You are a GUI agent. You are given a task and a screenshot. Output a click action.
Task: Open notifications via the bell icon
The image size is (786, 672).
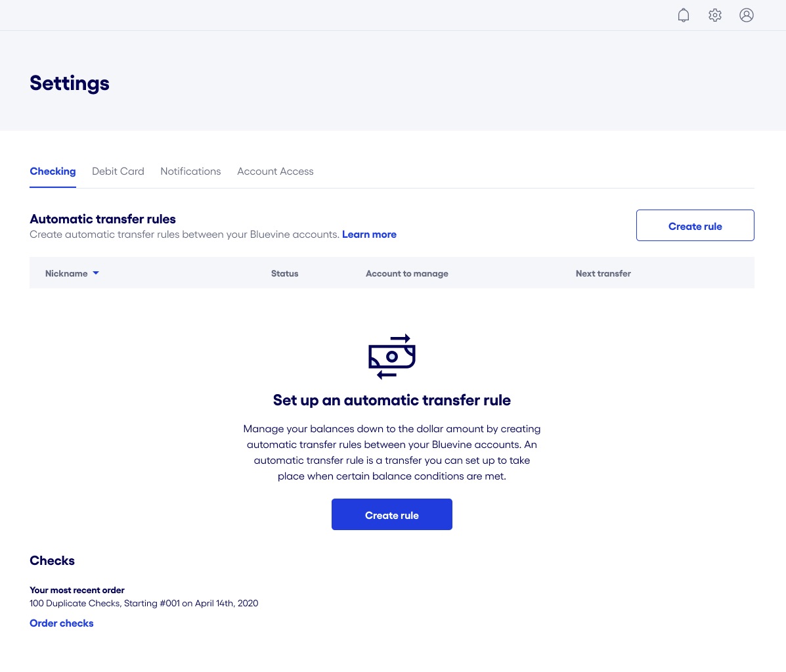pyautogui.click(x=684, y=14)
